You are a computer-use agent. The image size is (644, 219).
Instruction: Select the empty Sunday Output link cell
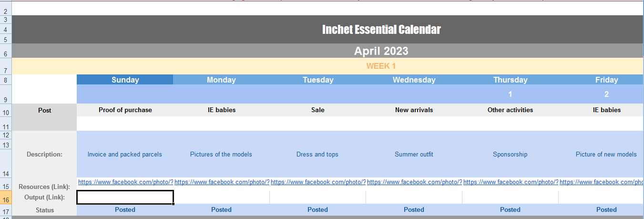pos(125,197)
